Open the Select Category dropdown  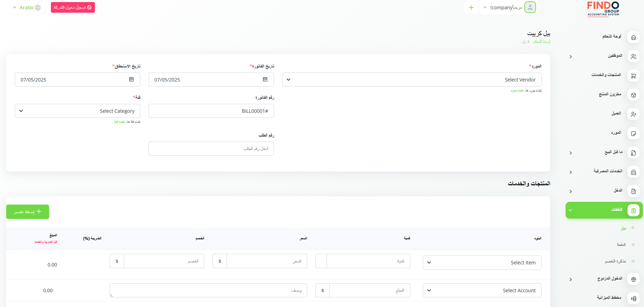tap(77, 111)
